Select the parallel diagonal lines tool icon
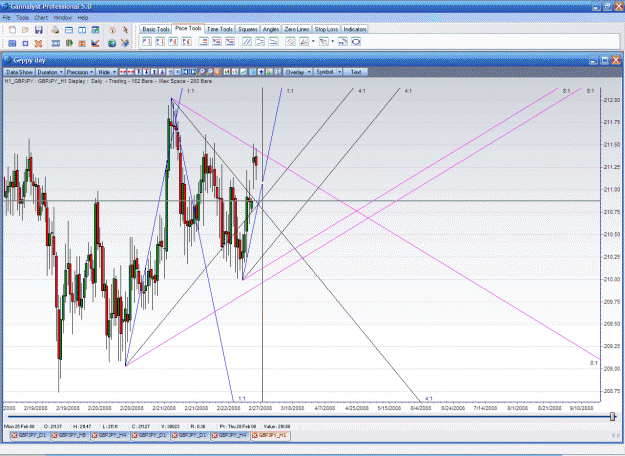Viewport: 625px width, 456px height. click(x=247, y=41)
